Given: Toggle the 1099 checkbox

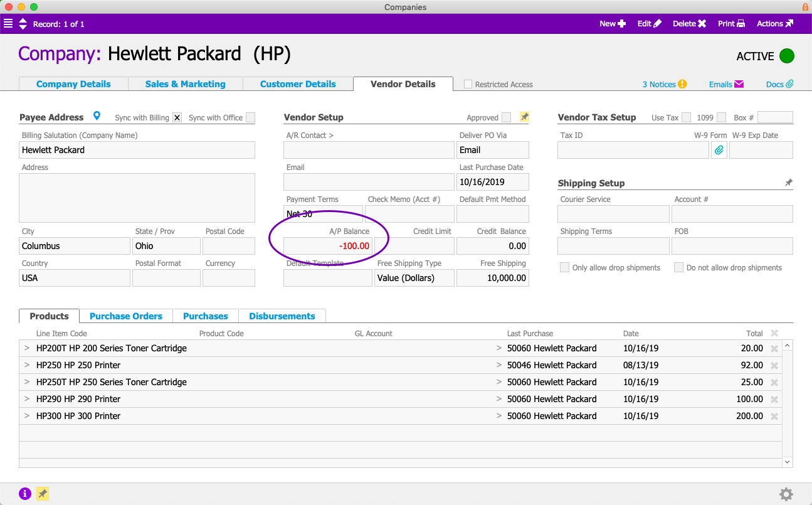Looking at the screenshot, I should (x=722, y=117).
